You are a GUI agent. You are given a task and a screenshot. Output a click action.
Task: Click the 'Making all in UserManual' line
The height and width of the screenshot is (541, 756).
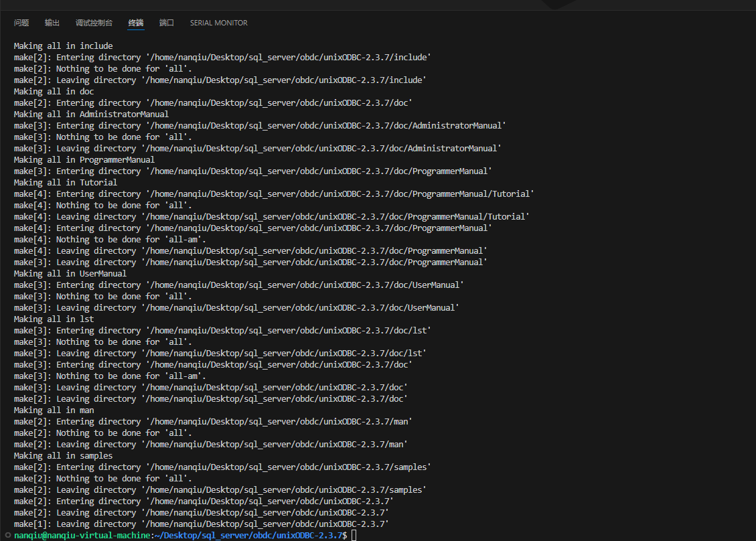point(70,273)
